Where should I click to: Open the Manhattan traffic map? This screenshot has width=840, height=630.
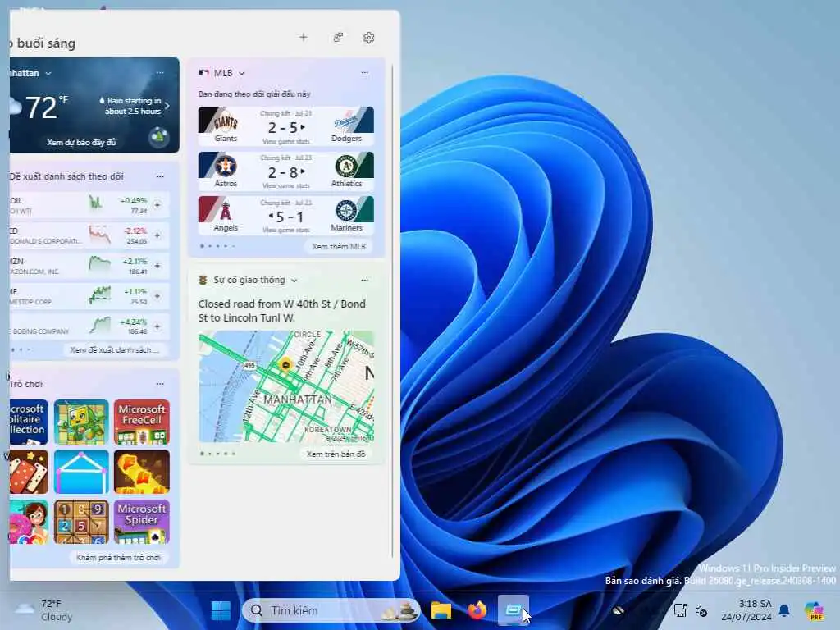click(286, 386)
